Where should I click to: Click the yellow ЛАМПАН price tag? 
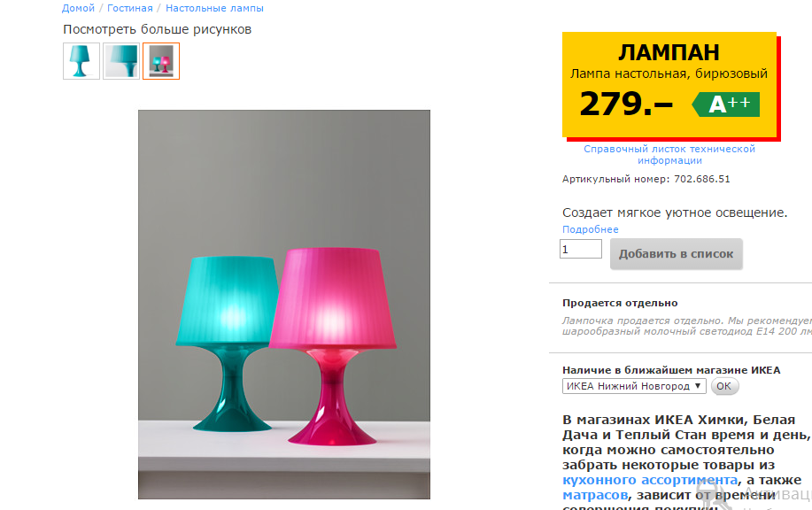click(x=669, y=84)
